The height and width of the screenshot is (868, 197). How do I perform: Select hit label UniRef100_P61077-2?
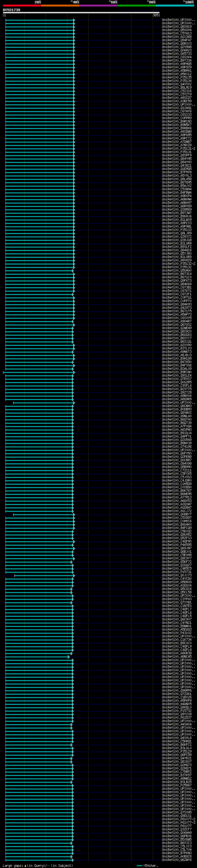coord(179,819)
